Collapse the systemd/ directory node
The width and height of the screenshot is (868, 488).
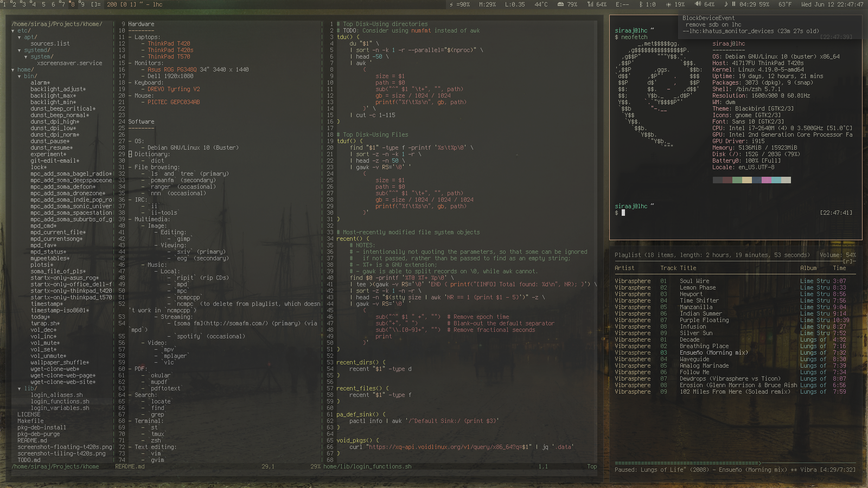click(20, 50)
